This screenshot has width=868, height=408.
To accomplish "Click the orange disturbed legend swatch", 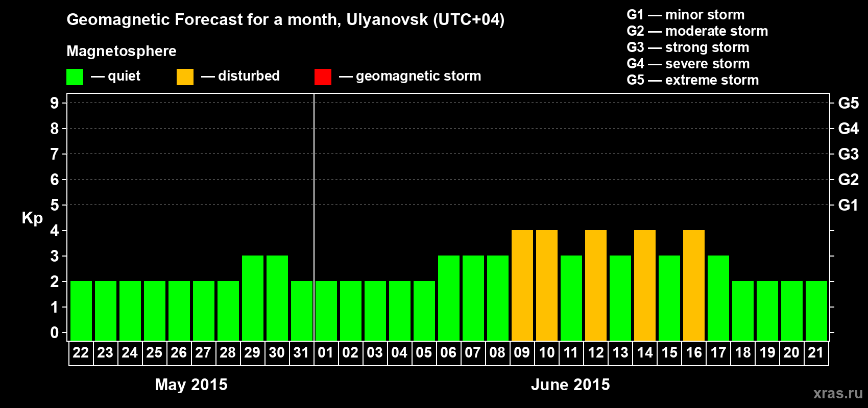I will [185, 77].
